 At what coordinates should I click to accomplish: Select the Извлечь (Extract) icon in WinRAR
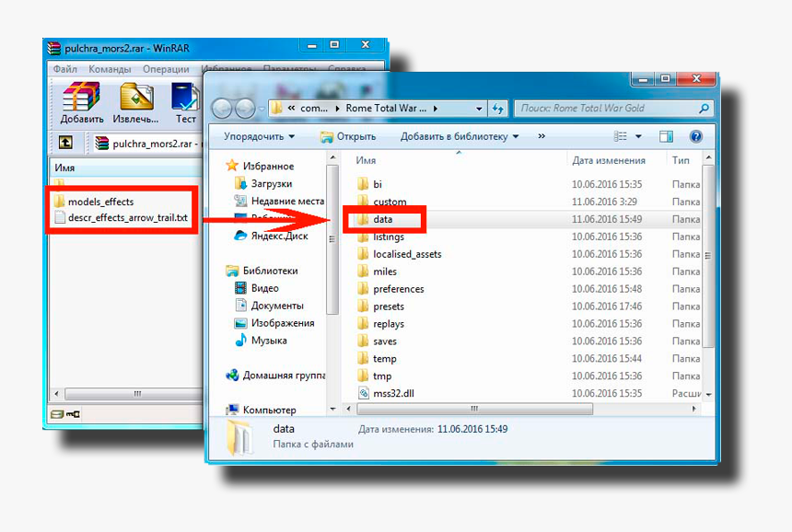tap(134, 98)
